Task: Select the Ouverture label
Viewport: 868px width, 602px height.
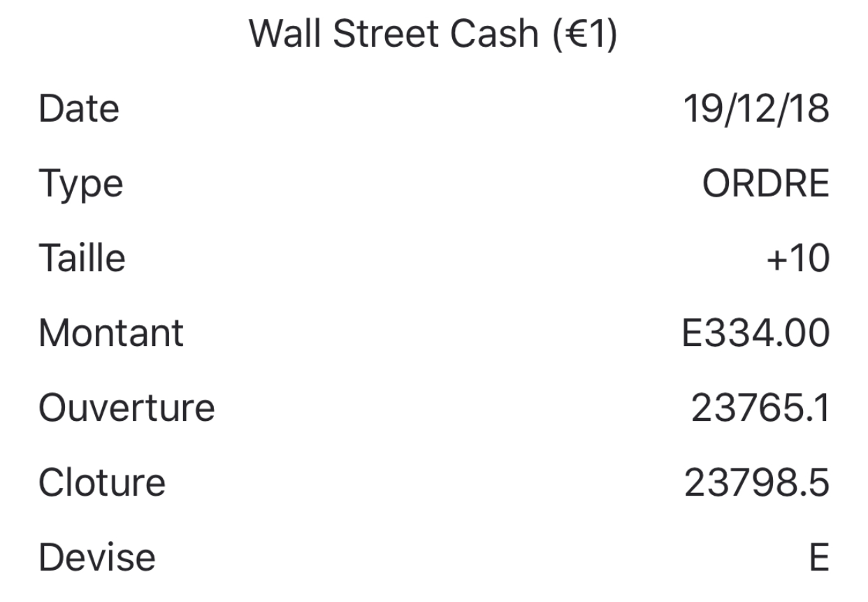Action: tap(126, 408)
